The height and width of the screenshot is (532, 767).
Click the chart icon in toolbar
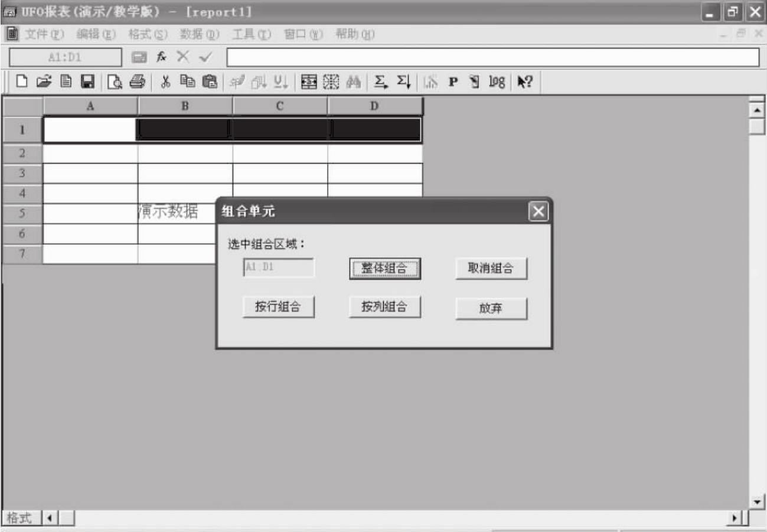(432, 82)
